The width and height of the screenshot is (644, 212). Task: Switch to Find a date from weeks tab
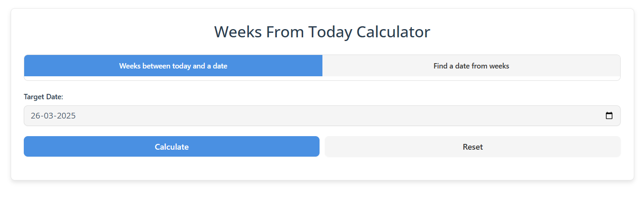471,66
